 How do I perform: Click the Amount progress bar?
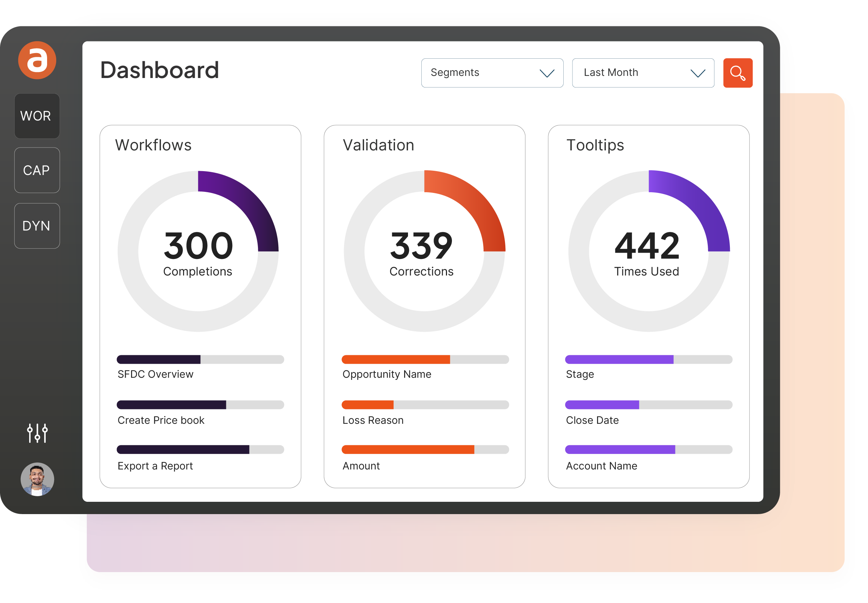[425, 449]
